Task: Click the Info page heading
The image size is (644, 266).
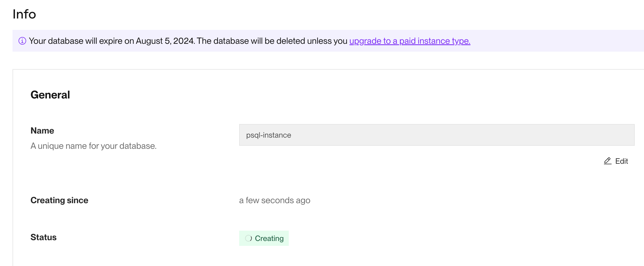Action: click(x=24, y=14)
